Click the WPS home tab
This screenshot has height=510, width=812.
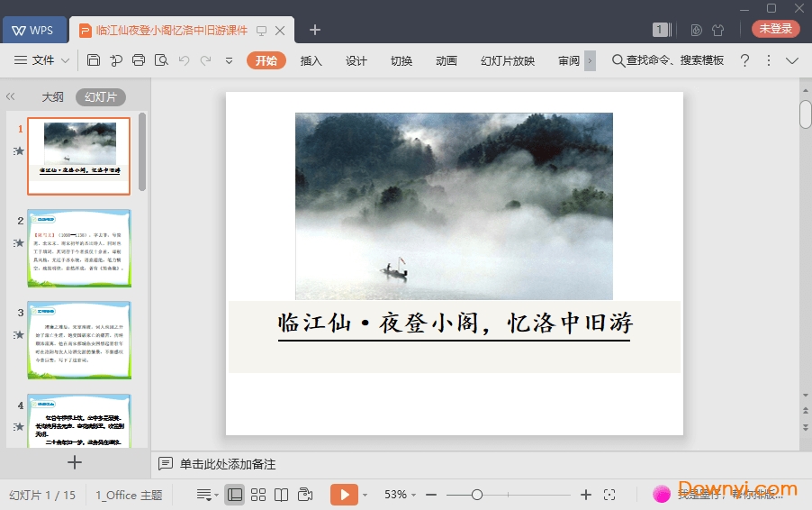[35, 30]
